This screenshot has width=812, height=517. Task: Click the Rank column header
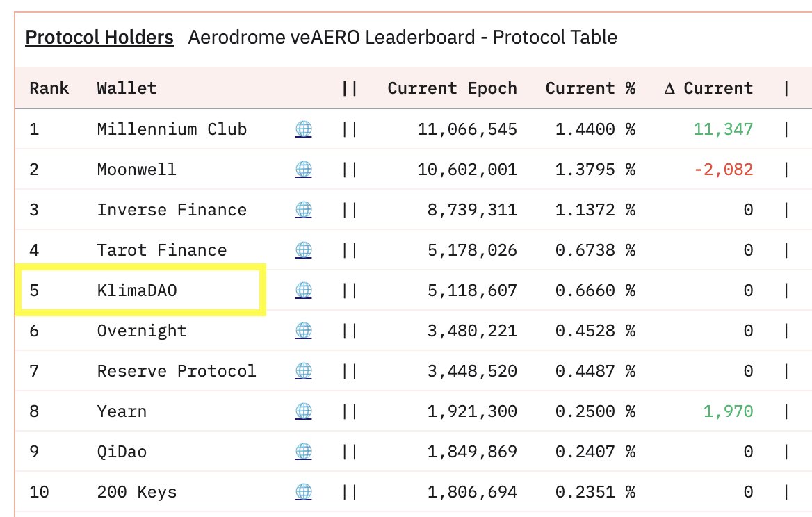click(49, 88)
